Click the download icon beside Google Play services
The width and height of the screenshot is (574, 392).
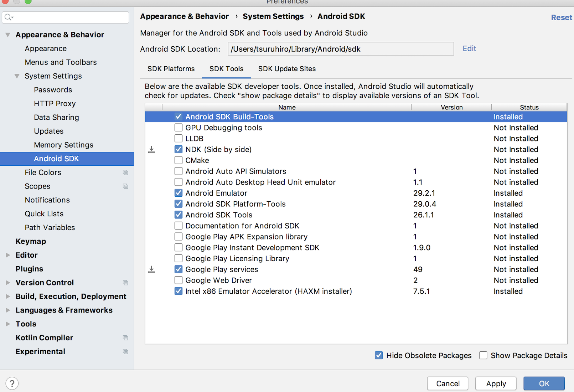click(x=151, y=269)
